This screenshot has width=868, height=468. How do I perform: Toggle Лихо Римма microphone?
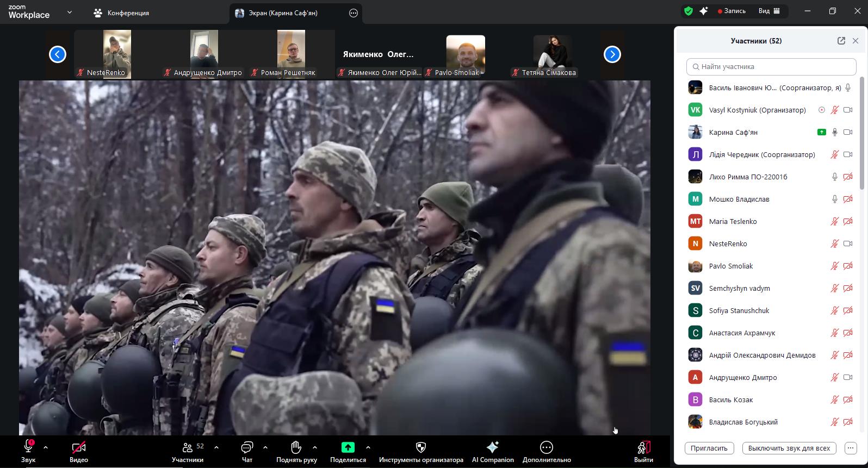[x=835, y=177]
